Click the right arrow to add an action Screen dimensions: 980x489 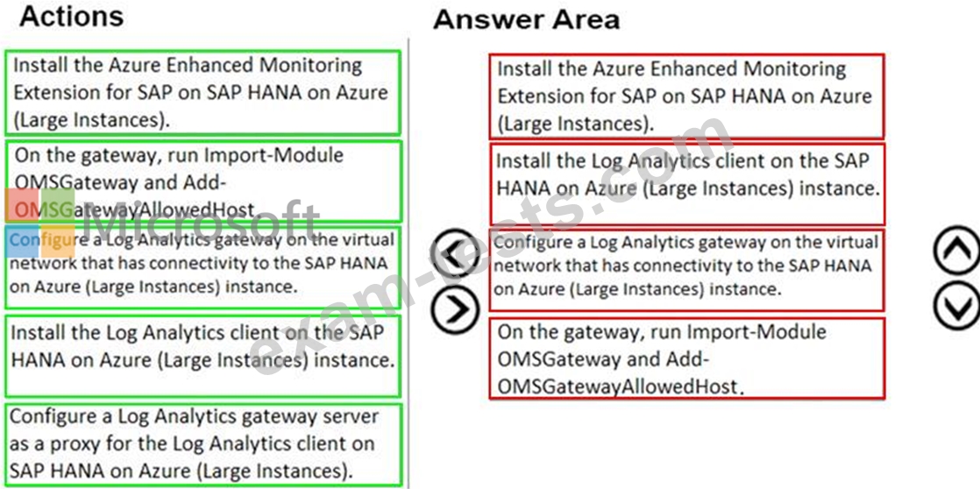pos(456,309)
